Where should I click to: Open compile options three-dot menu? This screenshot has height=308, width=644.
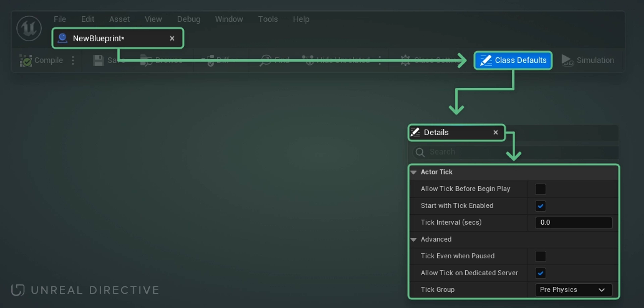(x=73, y=60)
